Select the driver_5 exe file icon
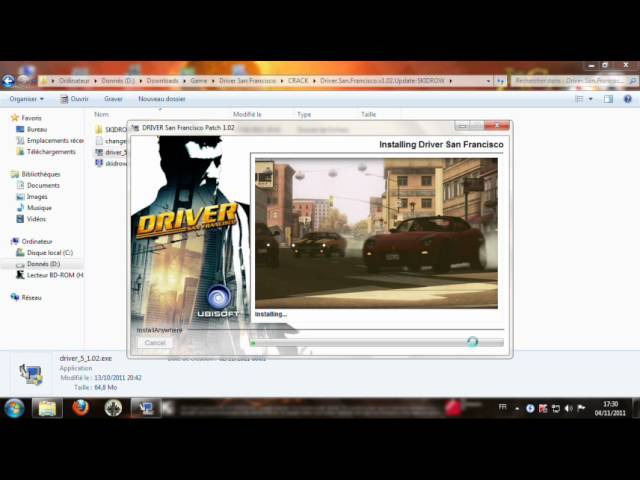This screenshot has height=480, width=640. pos(99,152)
